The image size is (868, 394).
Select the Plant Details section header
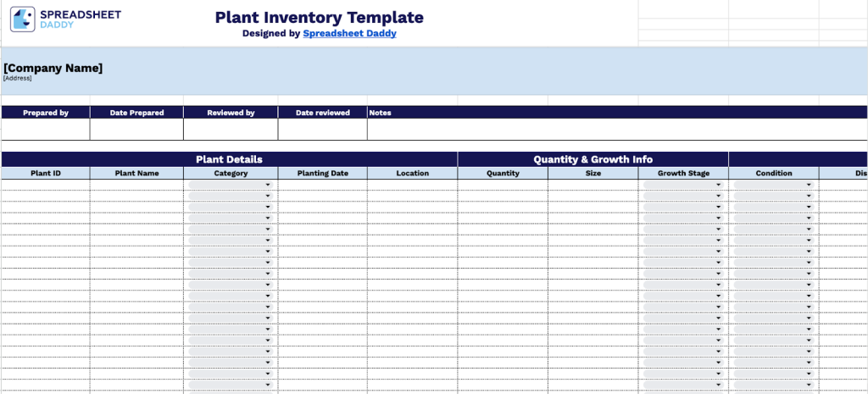click(x=229, y=159)
